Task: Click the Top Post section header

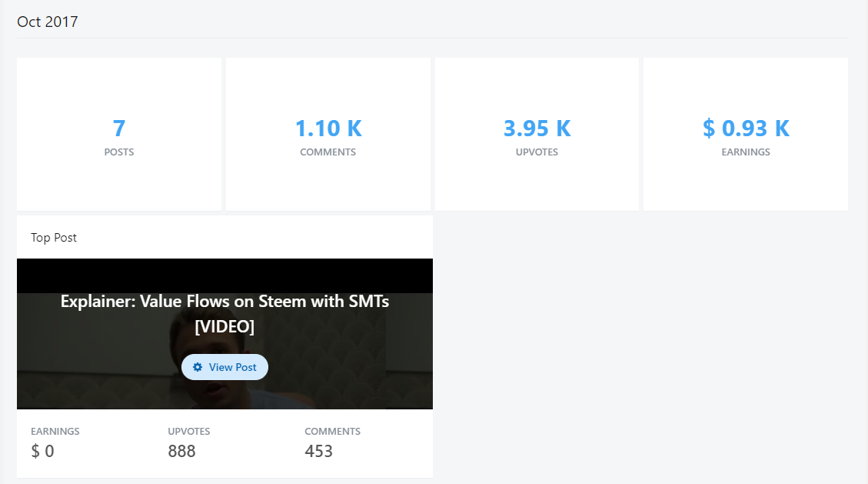Action: (54, 238)
